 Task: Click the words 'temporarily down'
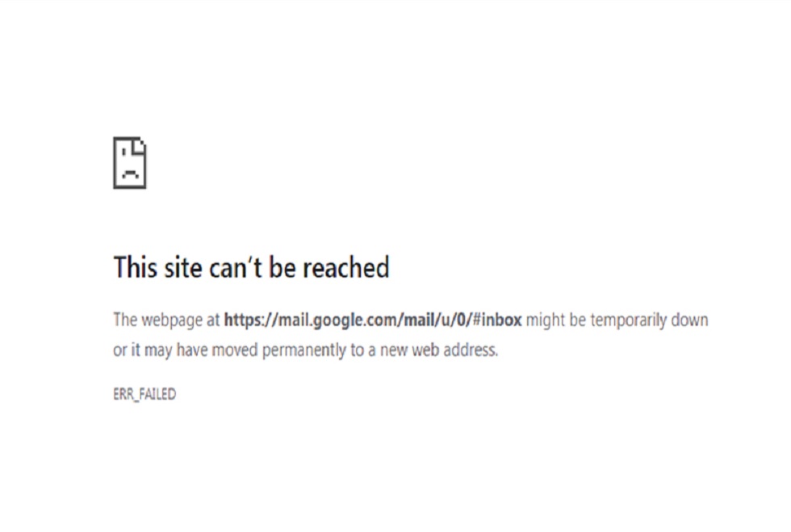[649, 320]
